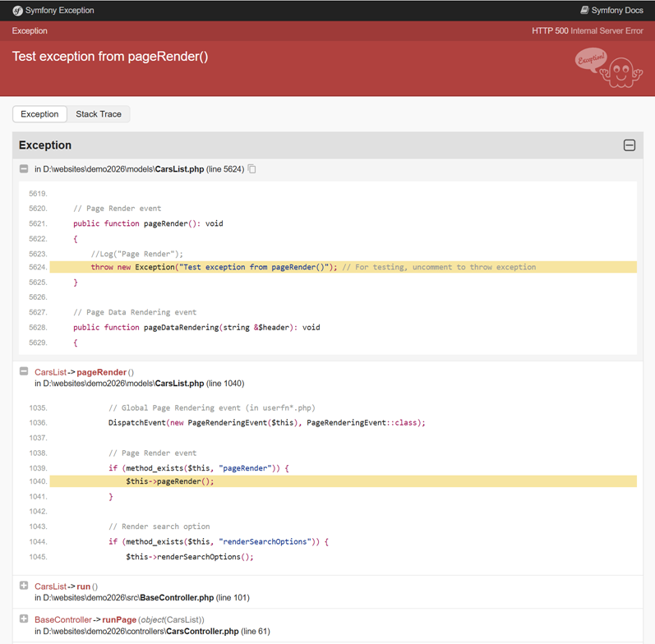655x644 pixels.
Task: Expand the CarsList->run() trace entry
Action: click(x=24, y=586)
